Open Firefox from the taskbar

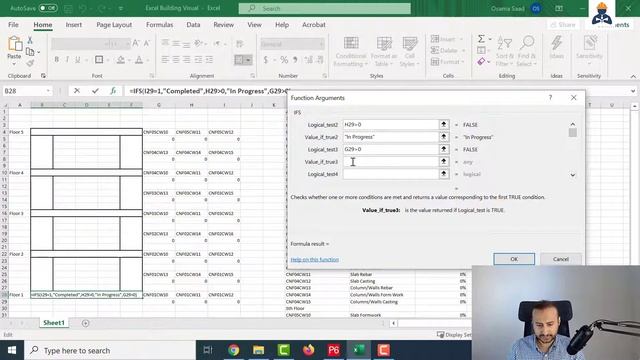click(x=309, y=350)
